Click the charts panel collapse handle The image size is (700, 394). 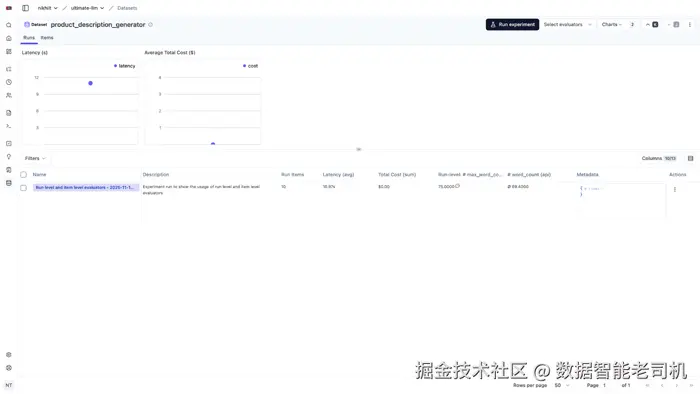point(358,149)
